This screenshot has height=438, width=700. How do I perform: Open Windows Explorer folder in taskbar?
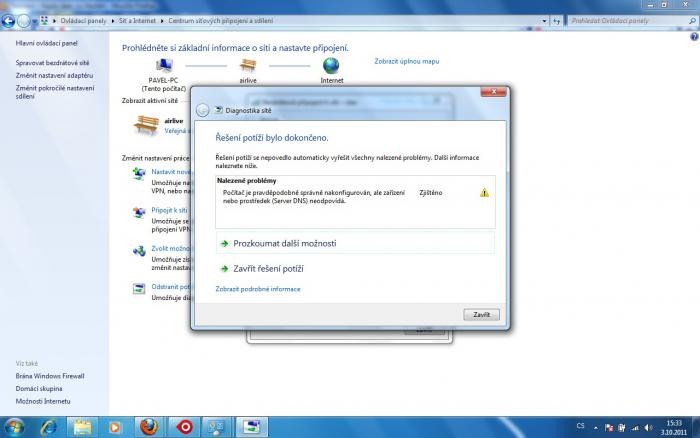(x=81, y=427)
